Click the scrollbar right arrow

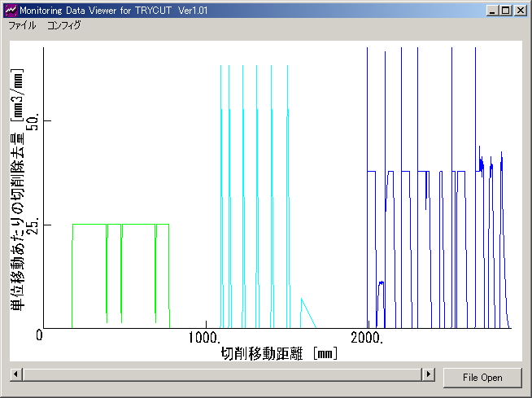coord(428,374)
